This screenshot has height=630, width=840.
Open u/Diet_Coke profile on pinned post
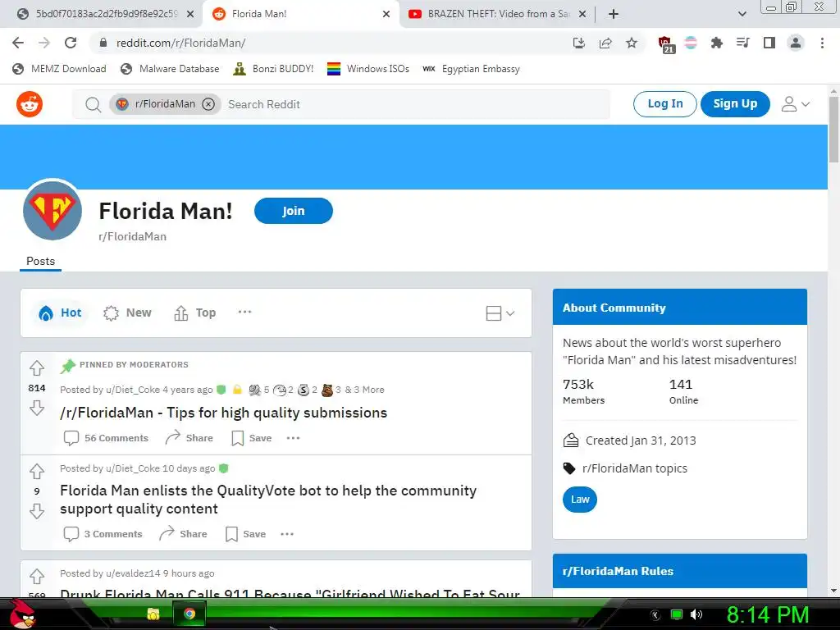(133, 390)
